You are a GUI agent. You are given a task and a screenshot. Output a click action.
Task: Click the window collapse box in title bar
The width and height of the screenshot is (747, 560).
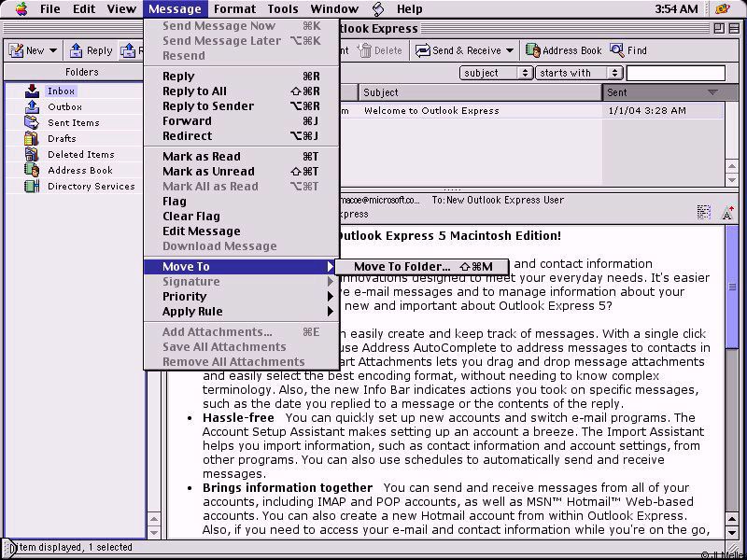734,29
